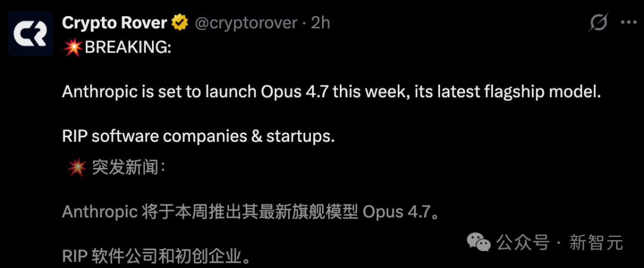The width and height of the screenshot is (644, 268).
Task: Click the word Anthropic in the English sentence
Action: [x=99, y=92]
